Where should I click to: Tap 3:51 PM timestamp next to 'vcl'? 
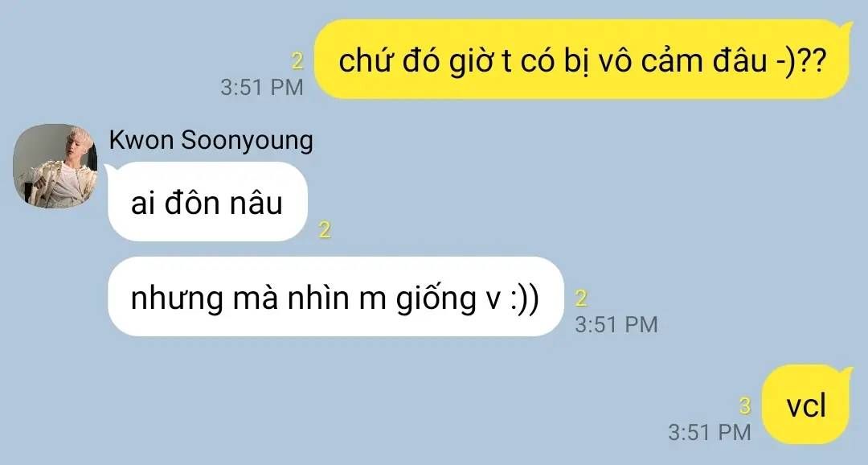[x=710, y=432]
